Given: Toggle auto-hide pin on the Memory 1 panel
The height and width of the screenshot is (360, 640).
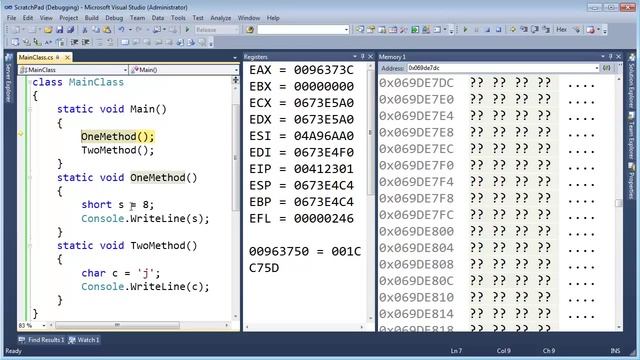Looking at the screenshot, I should [611, 57].
